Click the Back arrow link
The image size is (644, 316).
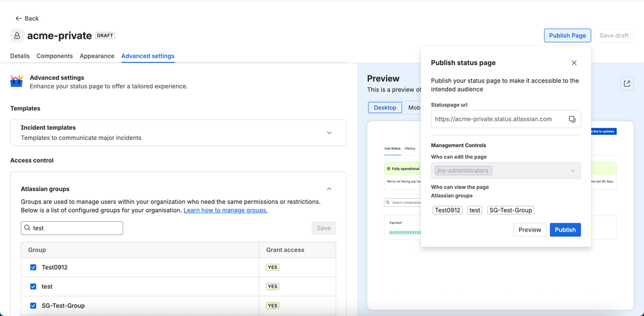coord(27,19)
